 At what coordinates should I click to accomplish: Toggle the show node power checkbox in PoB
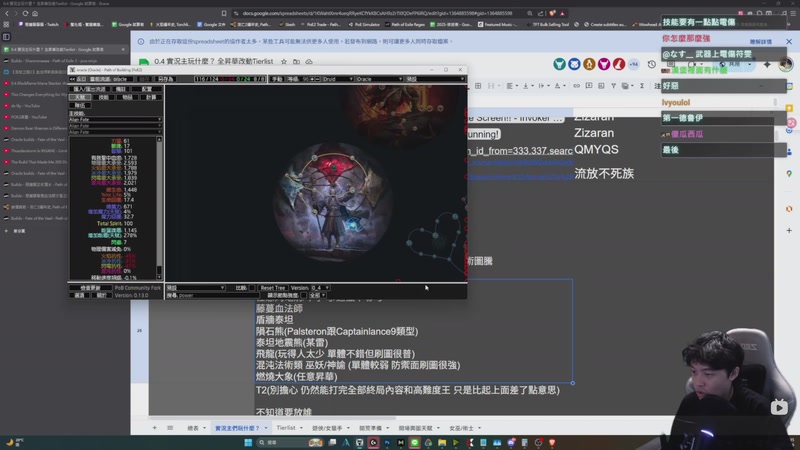(x=304, y=295)
